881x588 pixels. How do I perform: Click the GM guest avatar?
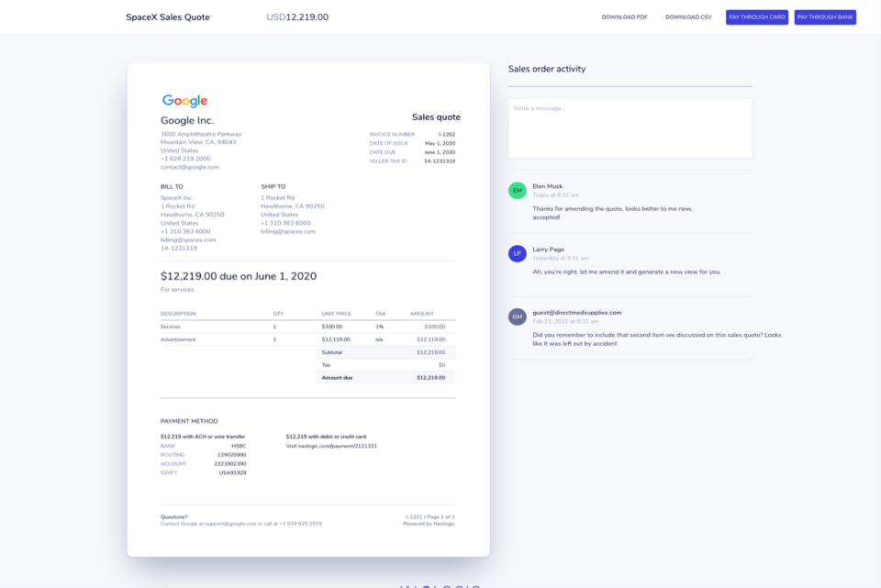[x=517, y=316]
